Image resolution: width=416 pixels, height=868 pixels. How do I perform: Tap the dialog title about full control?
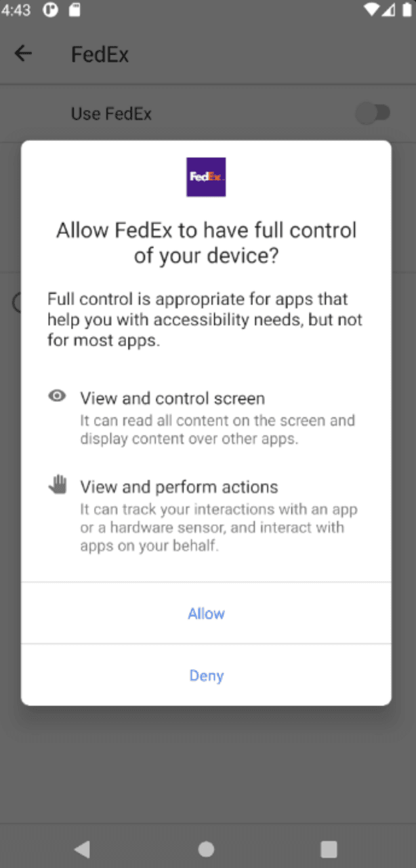click(206, 243)
